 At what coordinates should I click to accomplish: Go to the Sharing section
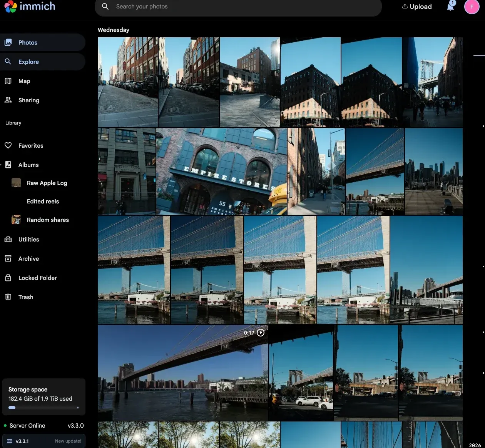click(42, 100)
